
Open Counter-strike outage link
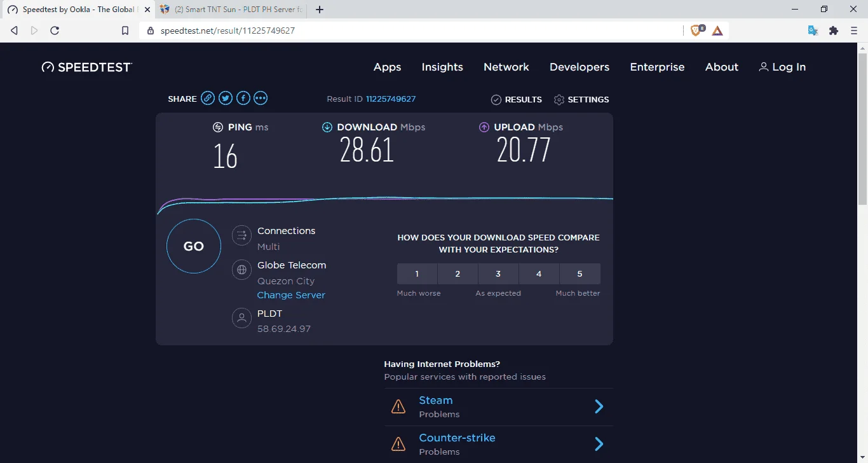point(457,438)
